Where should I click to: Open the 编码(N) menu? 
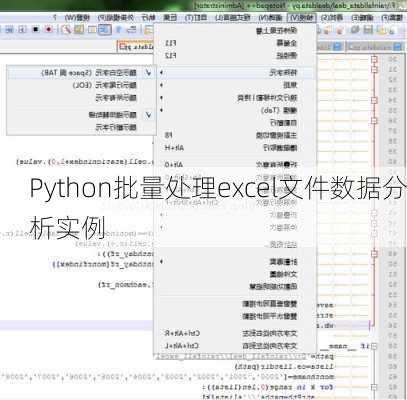[271, 17]
